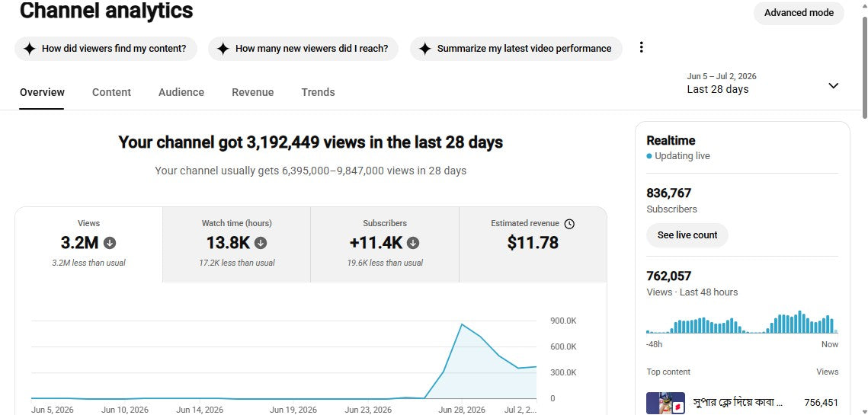Click the 'Top content' column header
Screen dimensions: 868x415
tap(668, 372)
